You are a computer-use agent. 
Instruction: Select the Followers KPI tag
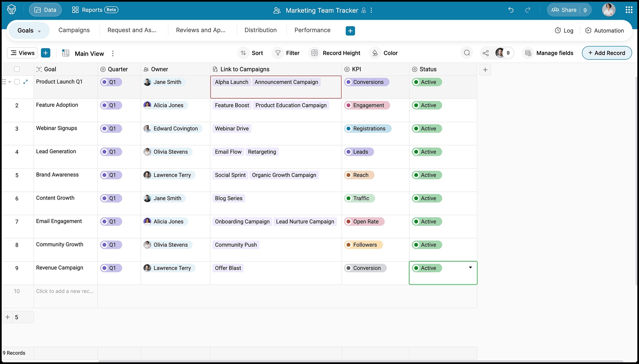[363, 245]
